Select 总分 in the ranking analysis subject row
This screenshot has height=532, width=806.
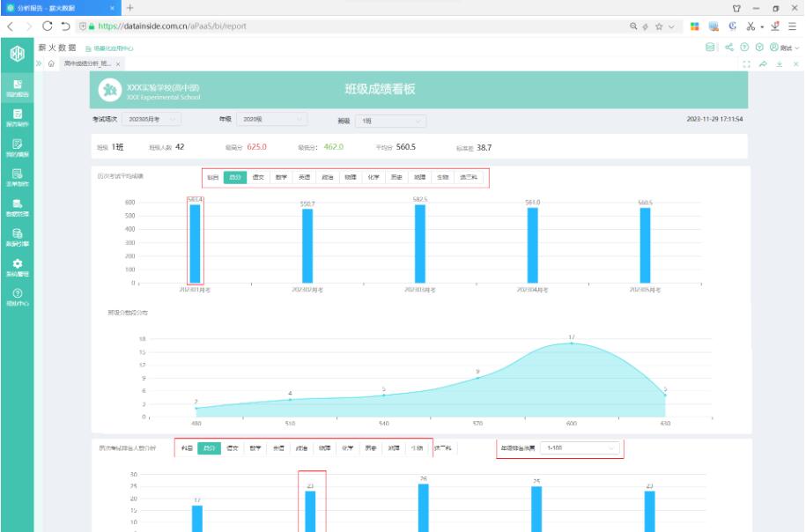click(210, 448)
